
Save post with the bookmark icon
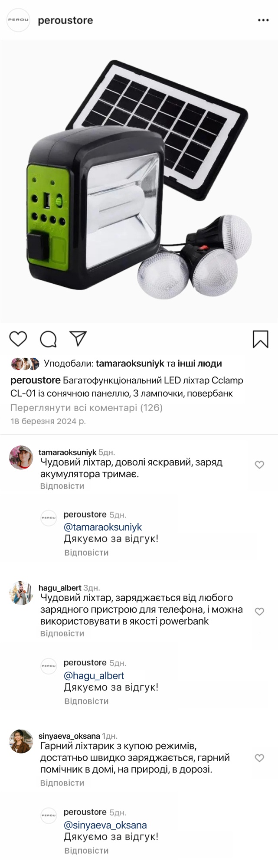point(260,339)
